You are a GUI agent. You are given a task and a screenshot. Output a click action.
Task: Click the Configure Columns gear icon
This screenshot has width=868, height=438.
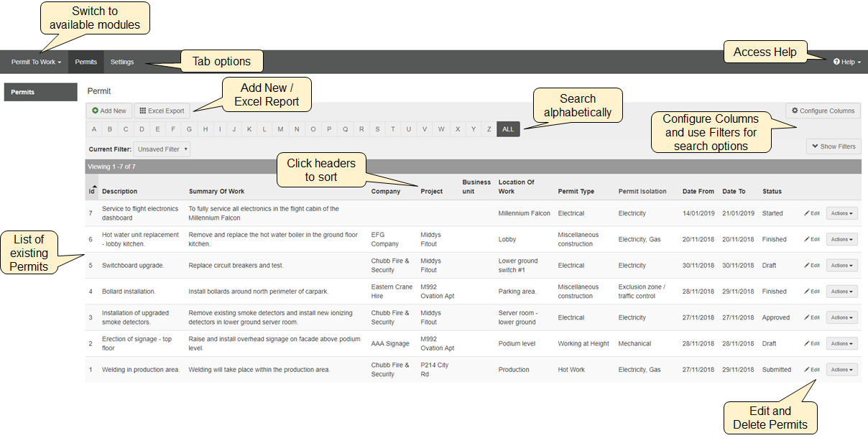[795, 111]
